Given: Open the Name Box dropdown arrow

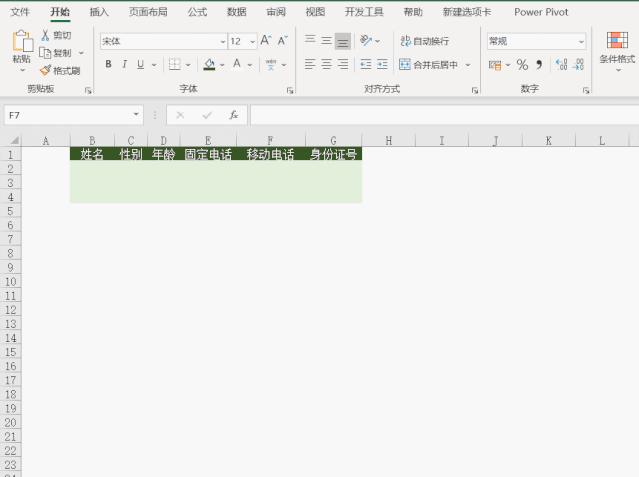Looking at the screenshot, I should click(136, 114).
